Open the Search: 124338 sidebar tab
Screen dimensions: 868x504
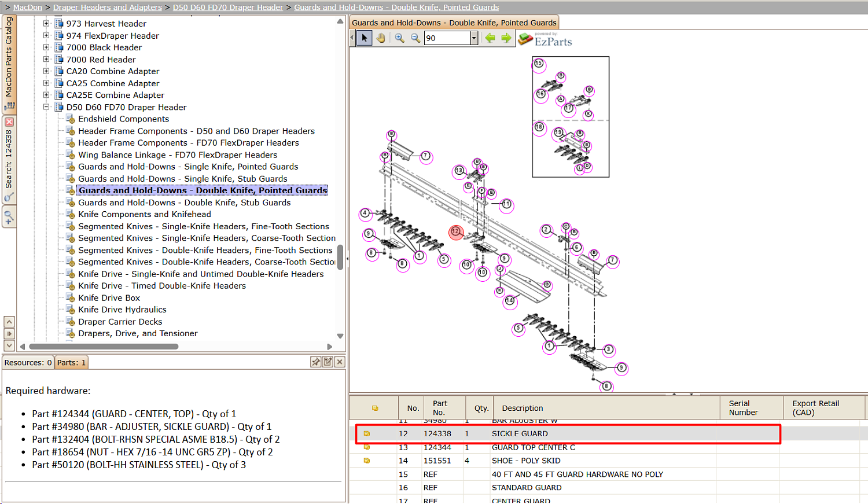coord(9,159)
